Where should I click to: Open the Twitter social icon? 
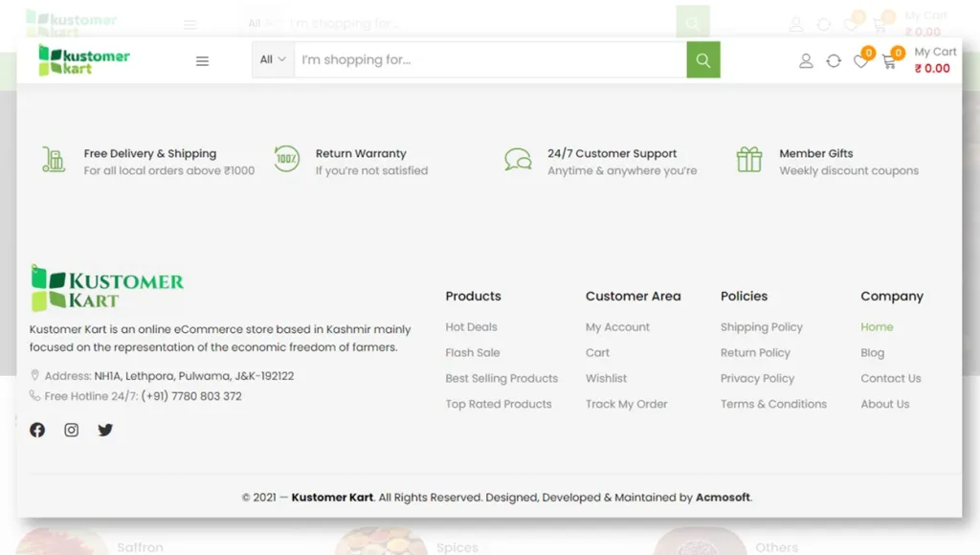click(x=105, y=430)
